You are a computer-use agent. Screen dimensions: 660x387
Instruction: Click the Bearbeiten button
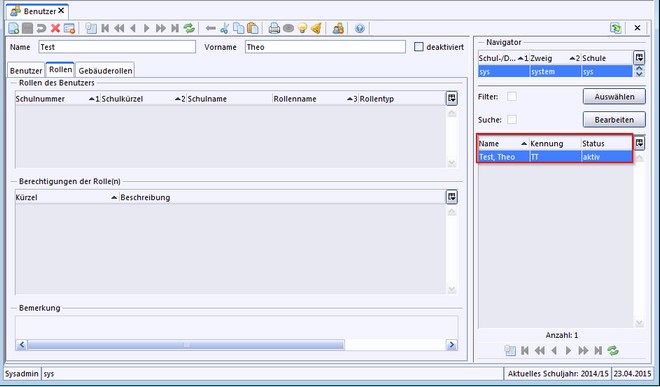614,120
